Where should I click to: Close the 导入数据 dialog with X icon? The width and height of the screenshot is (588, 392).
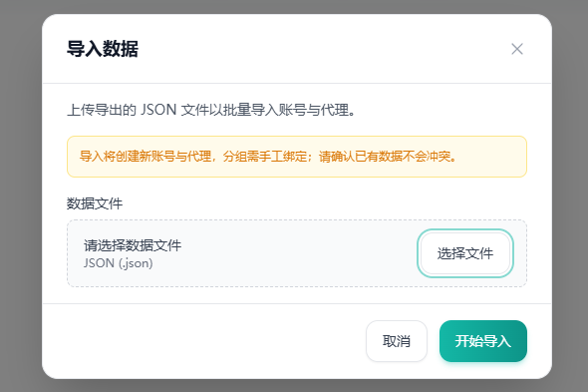coord(517,49)
